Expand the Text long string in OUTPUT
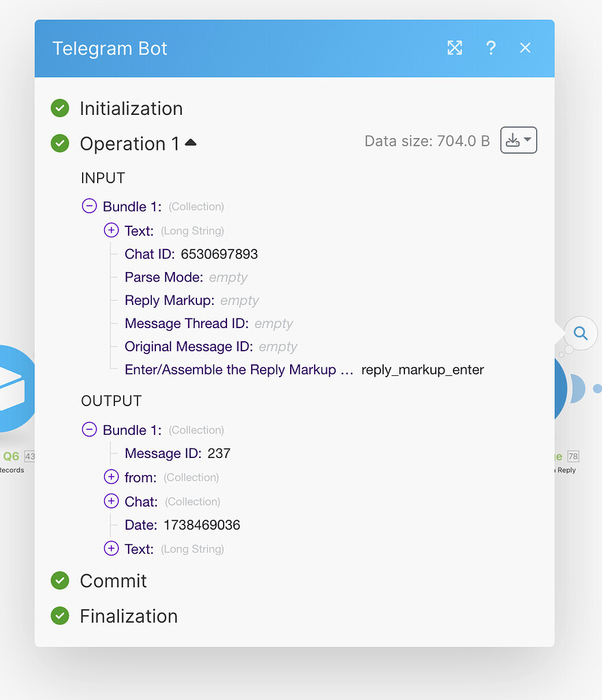The height and width of the screenshot is (700, 602). point(111,548)
